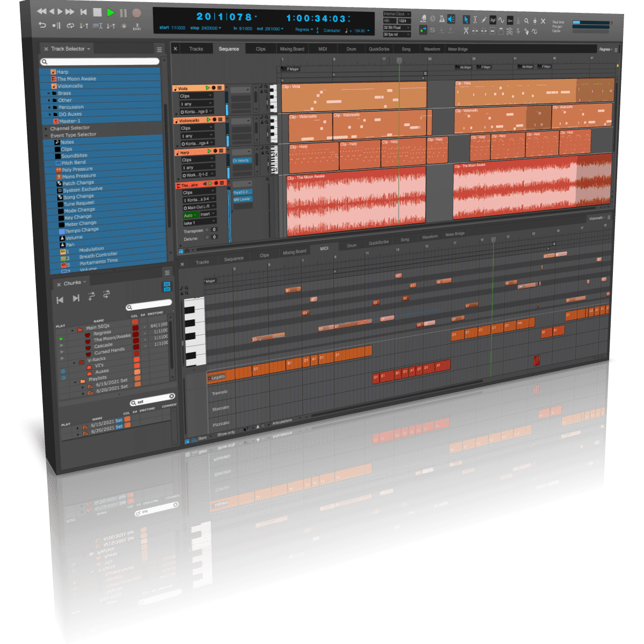Click the round Record transport button
The height and width of the screenshot is (644, 644).
(136, 13)
